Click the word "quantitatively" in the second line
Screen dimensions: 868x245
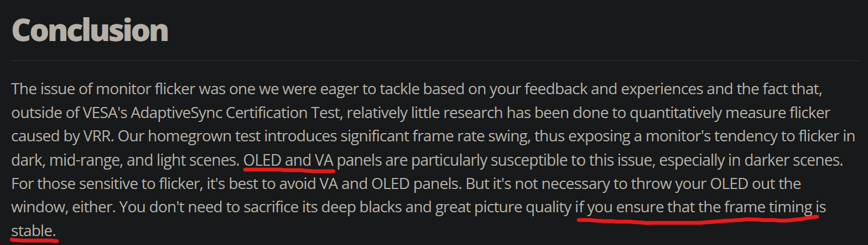pyautogui.click(x=675, y=113)
